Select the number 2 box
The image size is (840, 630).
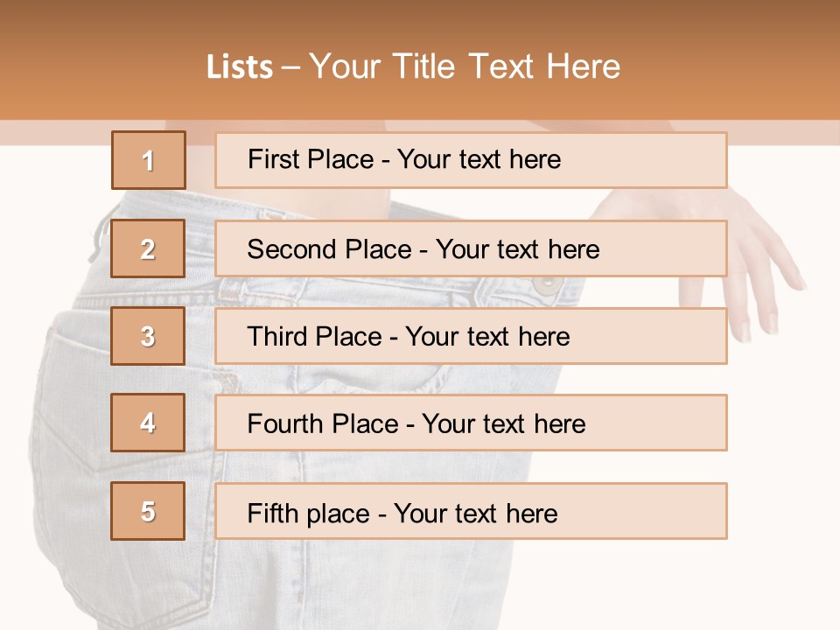[x=149, y=248]
